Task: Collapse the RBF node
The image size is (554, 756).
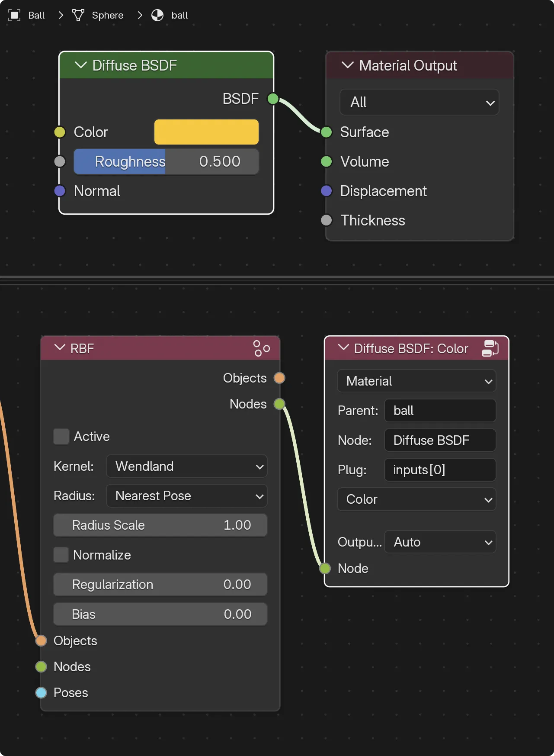Action: [60, 347]
